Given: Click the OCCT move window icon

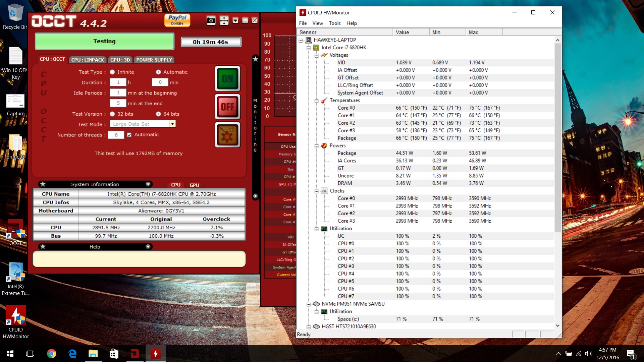Looking at the screenshot, I should [x=224, y=21].
